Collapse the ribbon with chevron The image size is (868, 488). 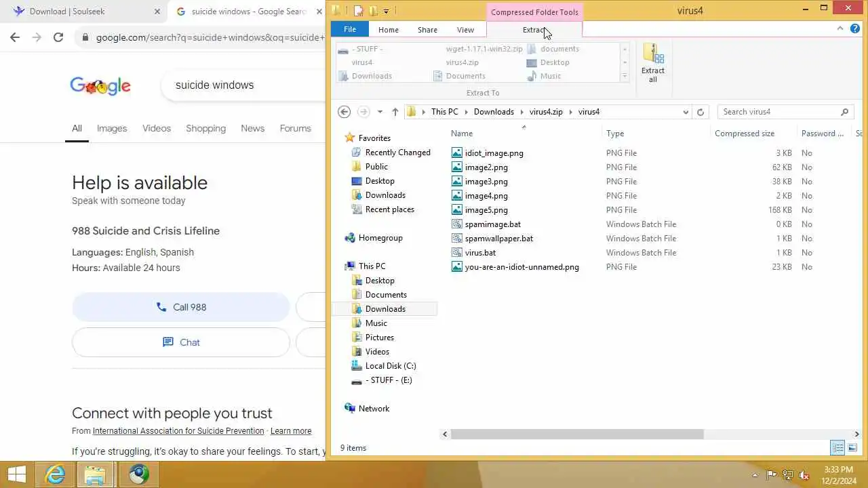pyautogui.click(x=840, y=28)
